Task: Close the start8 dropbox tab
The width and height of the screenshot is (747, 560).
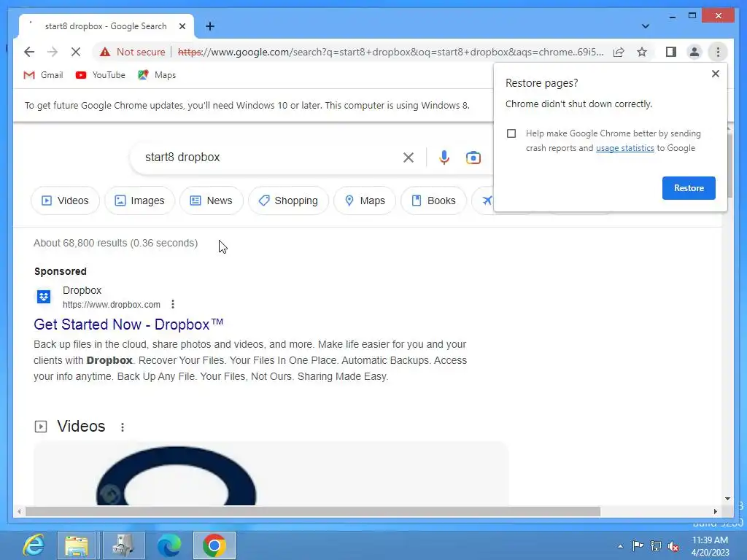Action: pyautogui.click(x=182, y=26)
